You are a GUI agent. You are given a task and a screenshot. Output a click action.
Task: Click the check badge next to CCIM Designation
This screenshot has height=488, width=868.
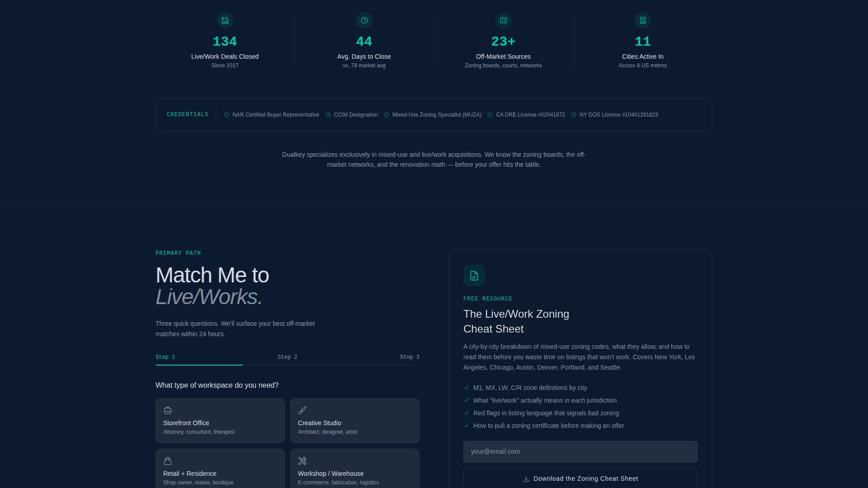328,115
